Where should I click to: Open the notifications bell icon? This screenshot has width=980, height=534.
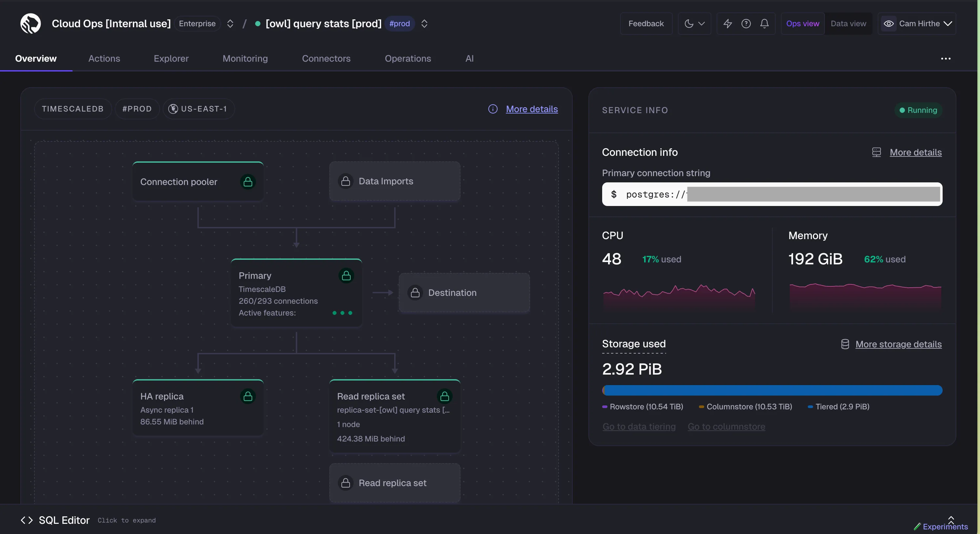click(x=764, y=24)
